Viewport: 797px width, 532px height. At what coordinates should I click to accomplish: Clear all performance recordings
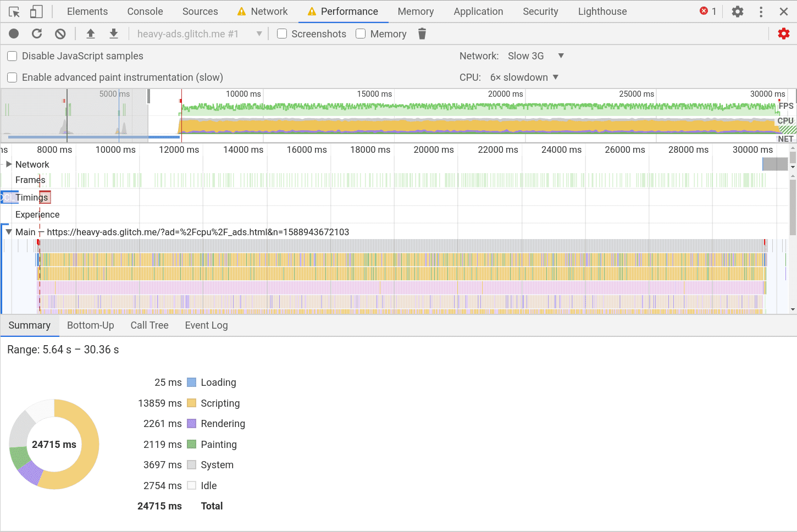[x=59, y=34]
